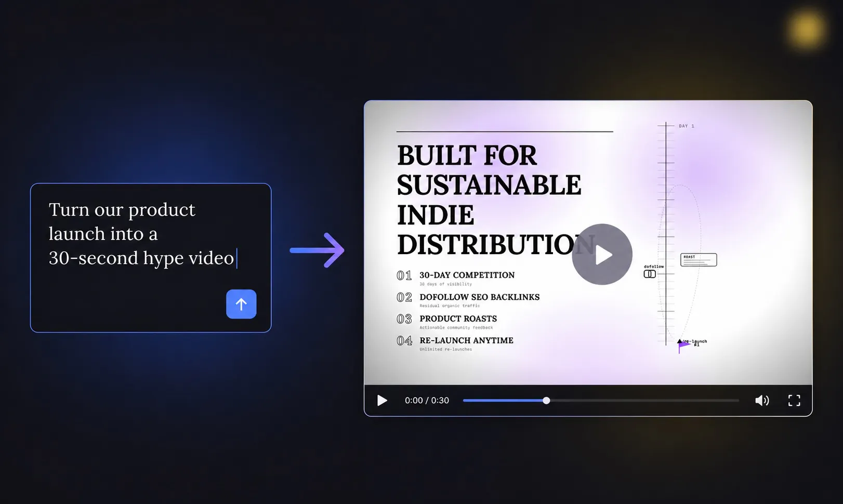Image resolution: width=843 pixels, height=504 pixels.
Task: Click the "30-DAY COMPETITION" item
Action: (x=467, y=275)
